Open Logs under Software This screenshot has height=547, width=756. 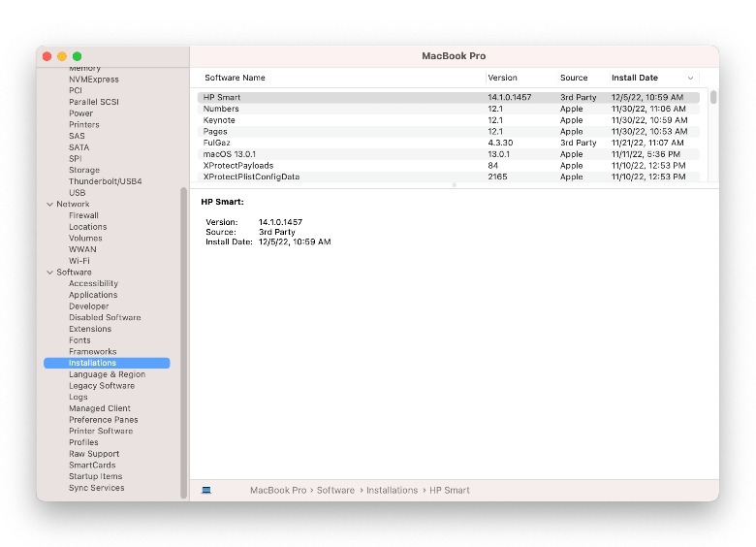tap(79, 397)
